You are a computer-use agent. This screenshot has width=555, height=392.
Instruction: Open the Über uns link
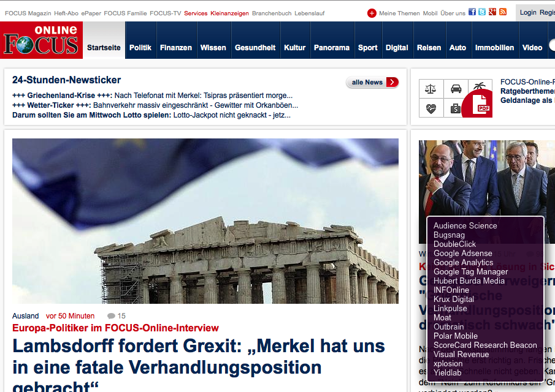pos(453,13)
